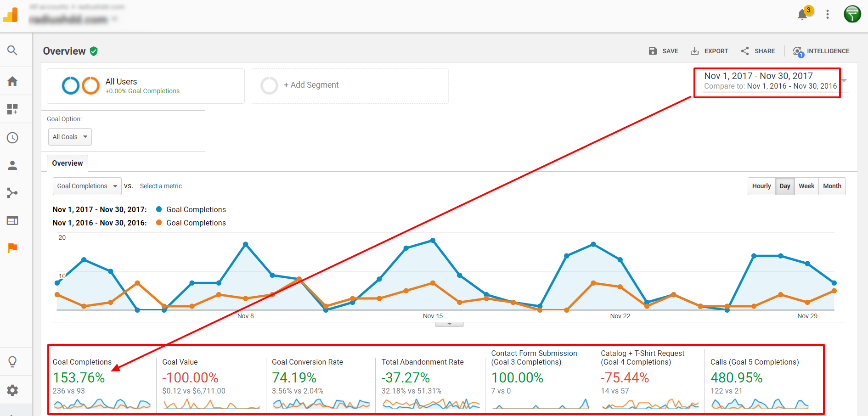This screenshot has height=416, width=868.
Task: Open the Goal Completions metric dropdown
Action: click(87, 186)
